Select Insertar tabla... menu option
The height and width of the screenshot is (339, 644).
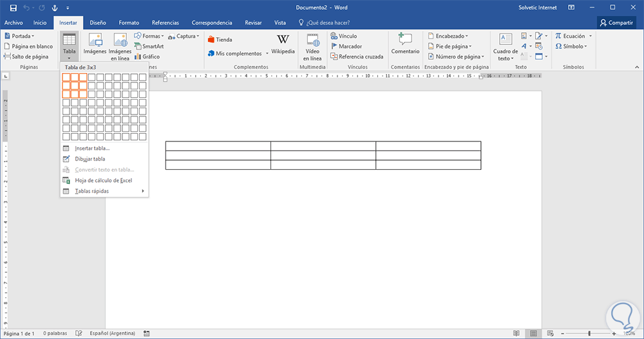(92, 148)
